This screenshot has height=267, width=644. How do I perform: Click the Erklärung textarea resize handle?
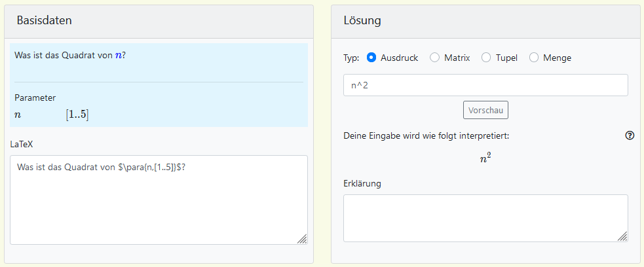(x=622, y=236)
